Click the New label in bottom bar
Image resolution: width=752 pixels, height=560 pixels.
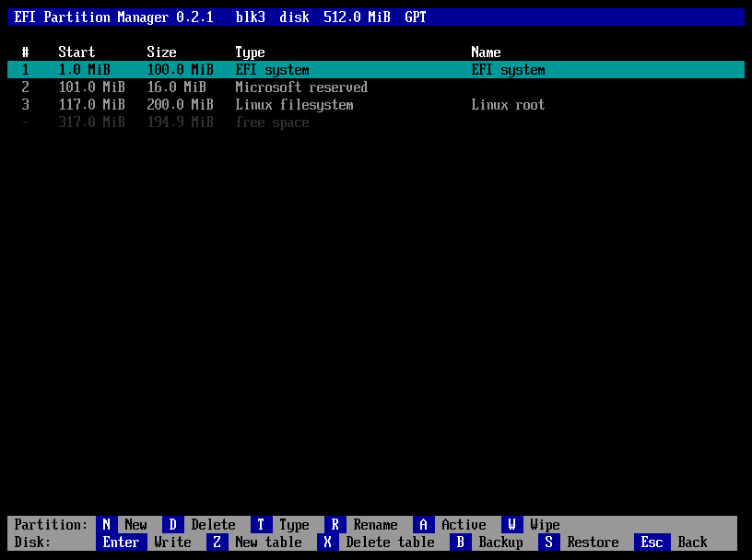(x=135, y=524)
